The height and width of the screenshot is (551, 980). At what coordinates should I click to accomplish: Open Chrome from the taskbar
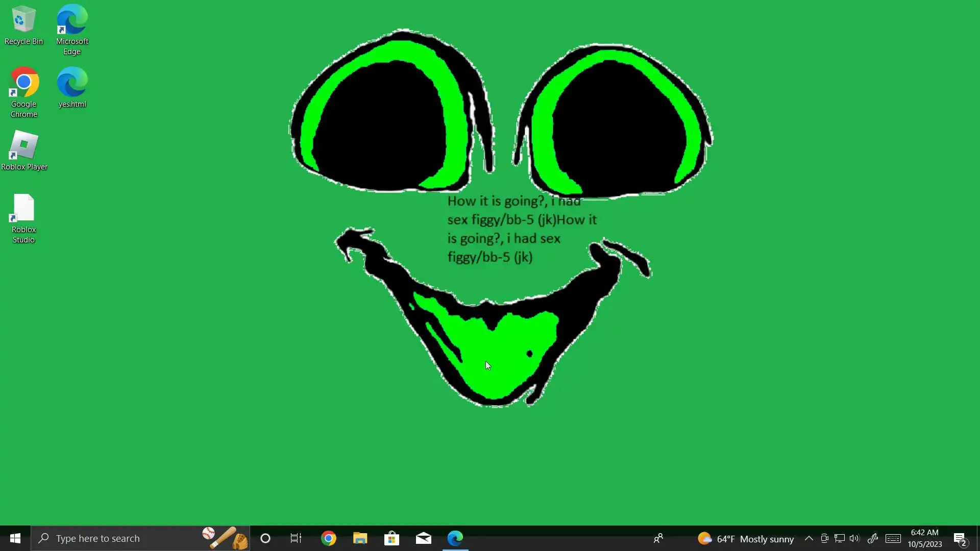(329, 538)
